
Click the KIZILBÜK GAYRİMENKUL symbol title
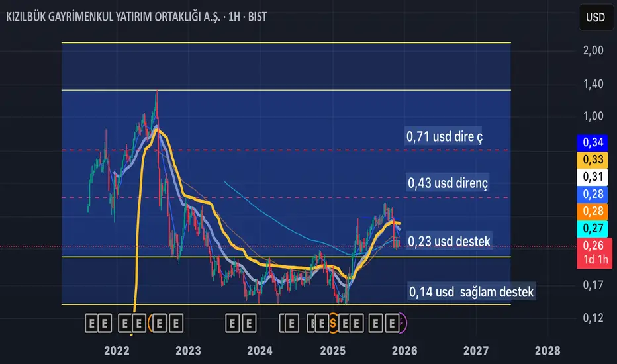click(113, 17)
